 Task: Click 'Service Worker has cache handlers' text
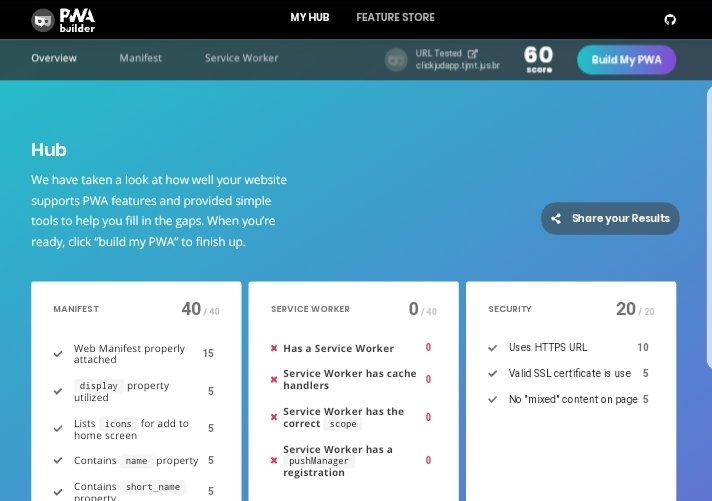pyautogui.click(x=350, y=379)
